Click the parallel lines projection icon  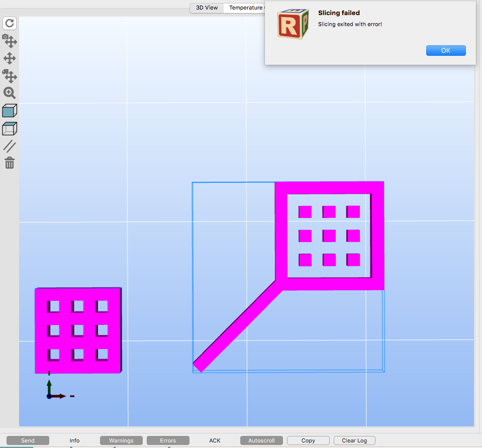pos(10,146)
